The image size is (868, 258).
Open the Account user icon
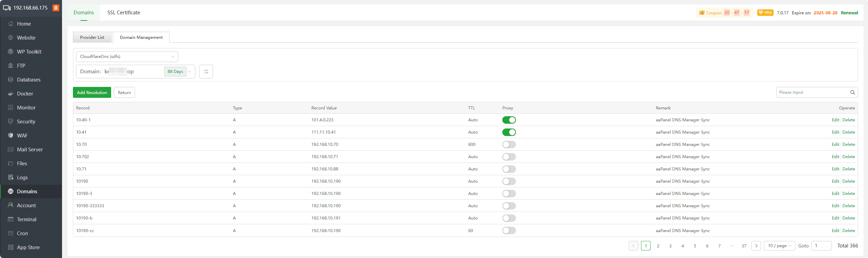pos(11,205)
